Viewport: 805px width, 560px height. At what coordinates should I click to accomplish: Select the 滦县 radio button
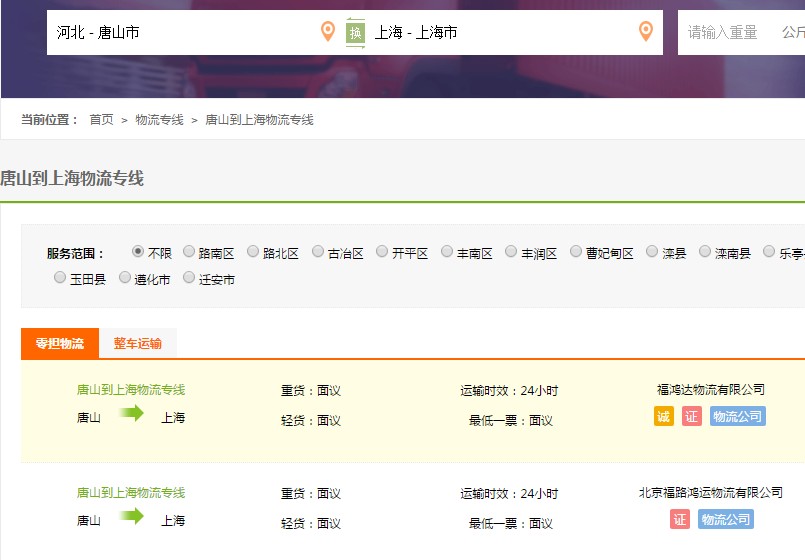pyautogui.click(x=651, y=251)
